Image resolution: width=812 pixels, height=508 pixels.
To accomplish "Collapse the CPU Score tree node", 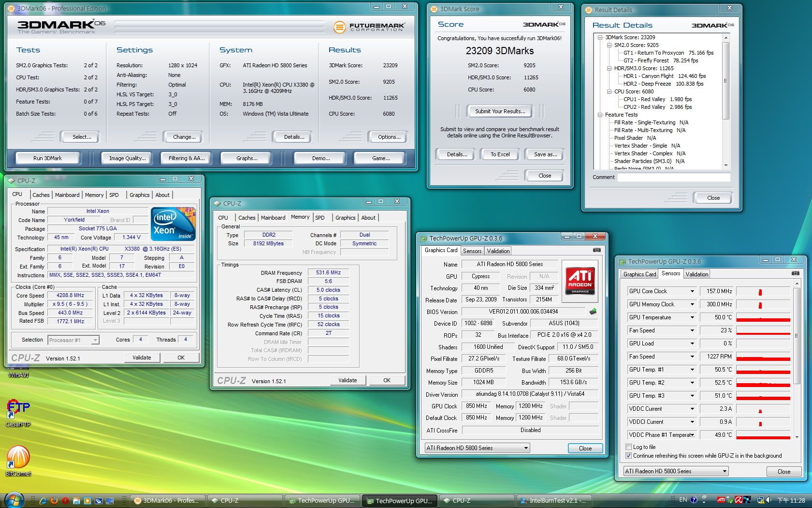I will pyautogui.click(x=609, y=91).
